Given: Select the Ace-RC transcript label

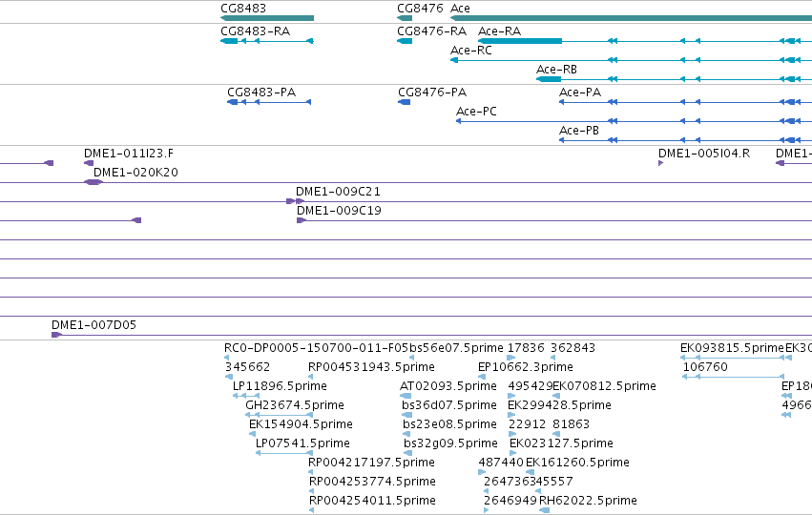Looking at the screenshot, I should 471,51.
